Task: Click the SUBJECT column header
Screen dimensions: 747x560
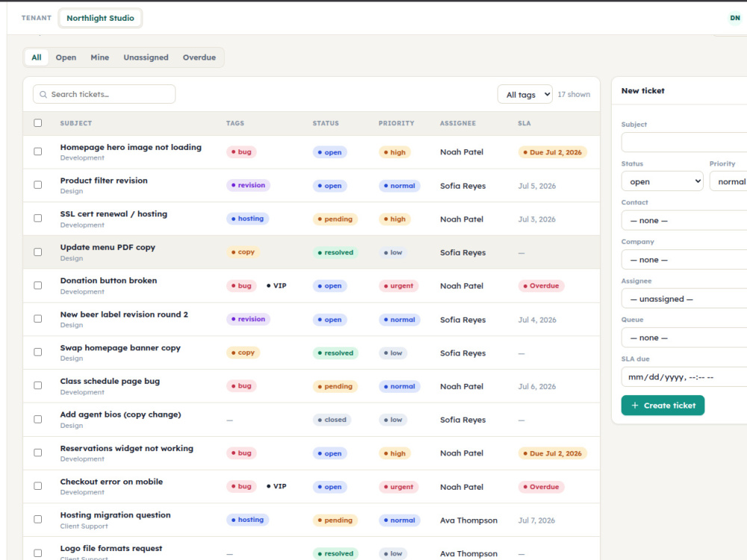Action: 76,123
